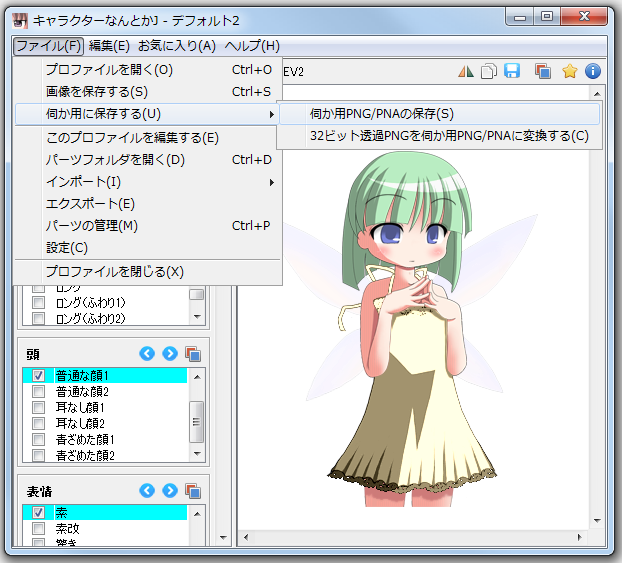Click overlapping squares icon in 表情 panel
Screen dimensions: 622x563
(193, 491)
